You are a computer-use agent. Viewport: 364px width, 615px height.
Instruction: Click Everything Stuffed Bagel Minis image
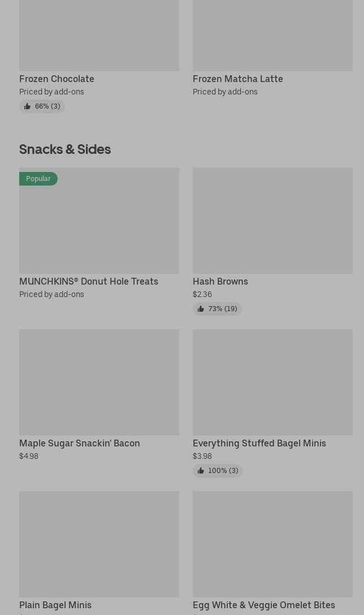[x=272, y=382]
